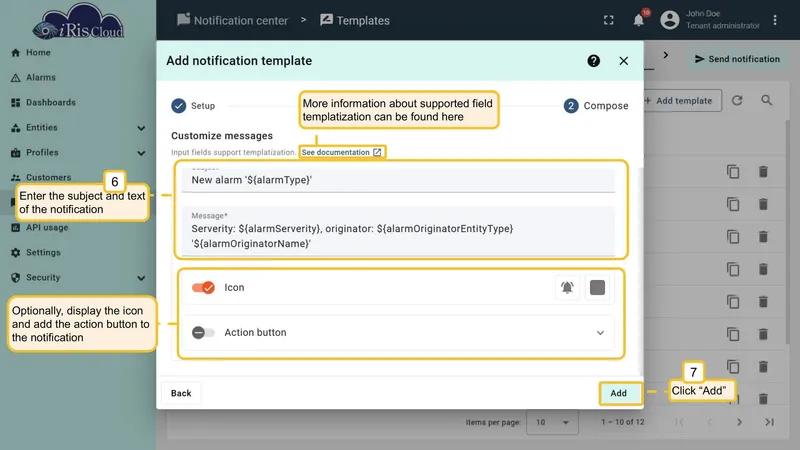Click into the Message text field
This screenshot has width=800, height=450.
point(398,231)
